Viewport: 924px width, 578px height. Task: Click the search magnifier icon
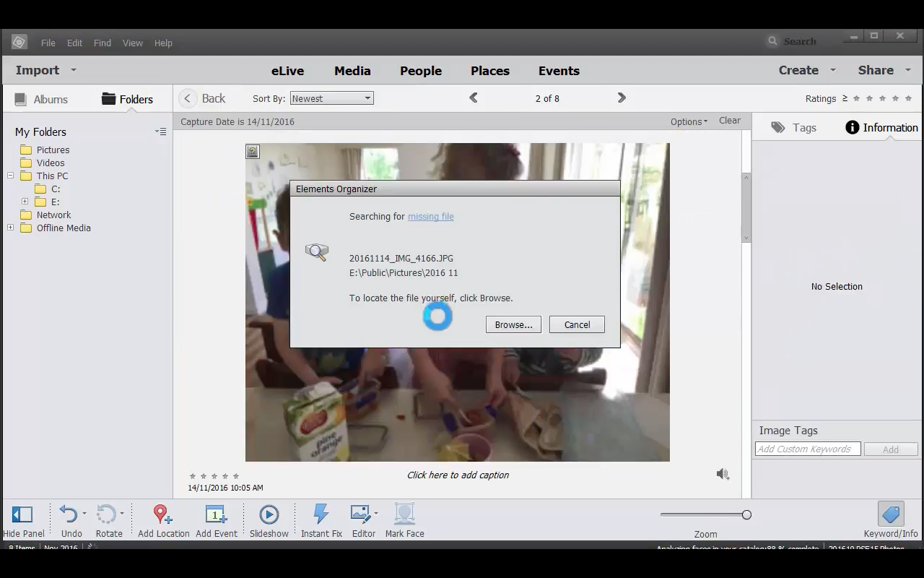coord(772,41)
